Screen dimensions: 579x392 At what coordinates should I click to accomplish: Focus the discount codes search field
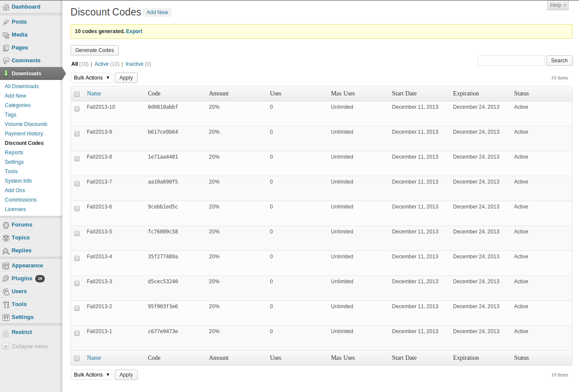511,61
